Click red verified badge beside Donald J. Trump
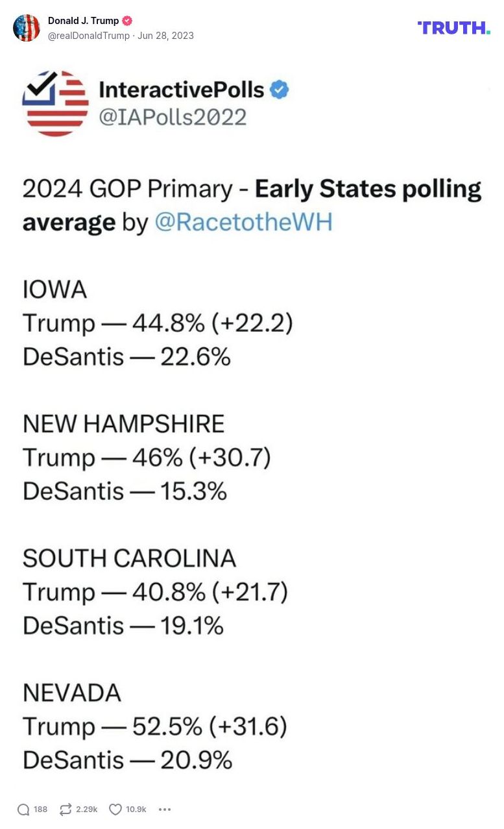504x829 pixels. (127, 21)
